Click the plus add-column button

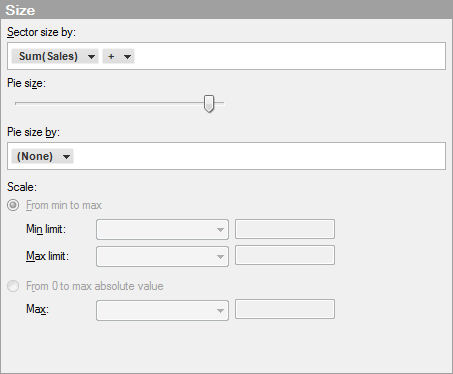[x=111, y=56]
